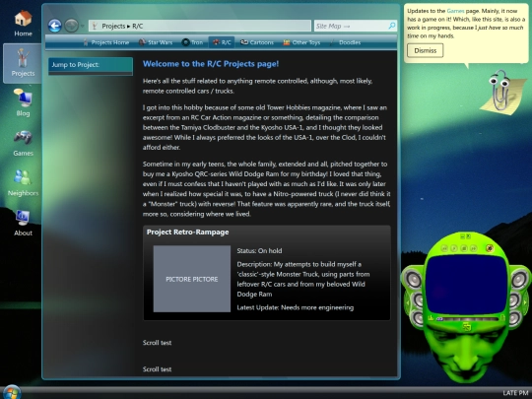Click Latest Update: Needs more engineering text
This screenshot has width=532, height=399.
click(x=296, y=307)
